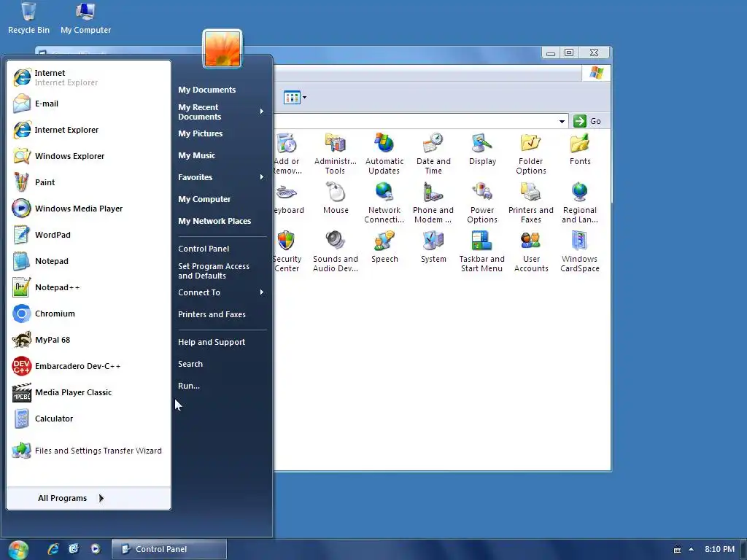Launch Media Player quick launch icon
747x560 pixels.
[x=96, y=549]
